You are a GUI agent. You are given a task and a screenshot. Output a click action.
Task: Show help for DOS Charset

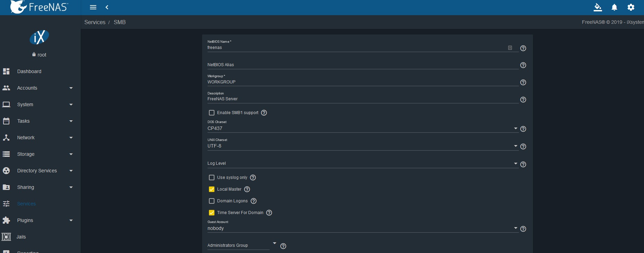pyautogui.click(x=523, y=129)
